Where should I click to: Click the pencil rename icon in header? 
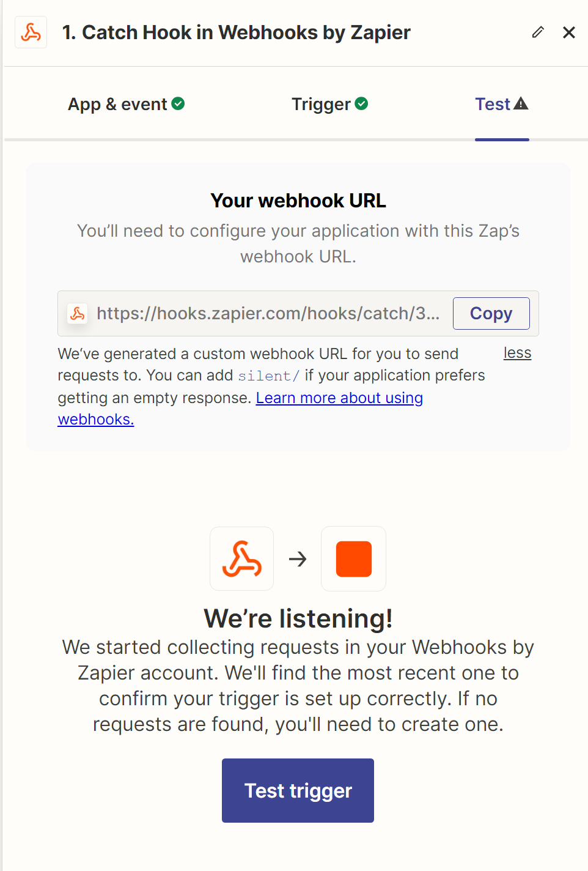coord(538,32)
